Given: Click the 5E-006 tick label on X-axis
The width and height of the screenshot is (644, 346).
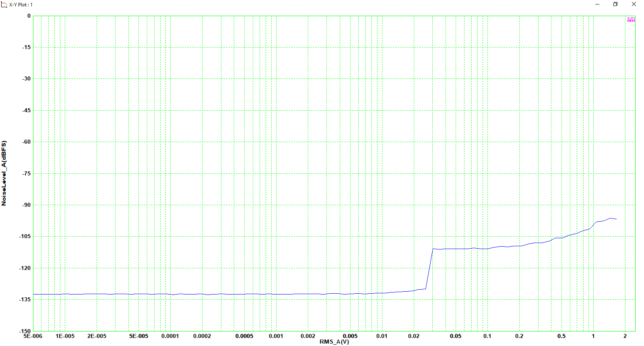Looking at the screenshot, I should tap(33, 336).
